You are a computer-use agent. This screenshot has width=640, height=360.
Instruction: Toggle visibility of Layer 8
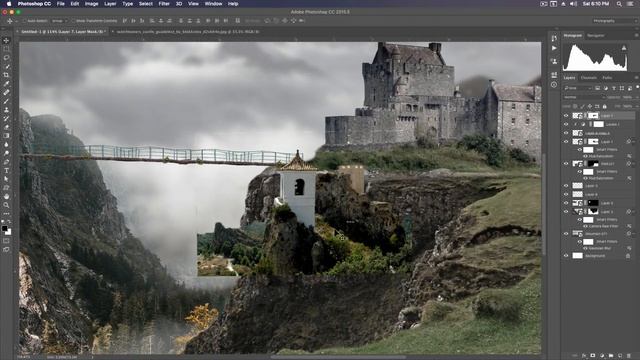click(566, 194)
